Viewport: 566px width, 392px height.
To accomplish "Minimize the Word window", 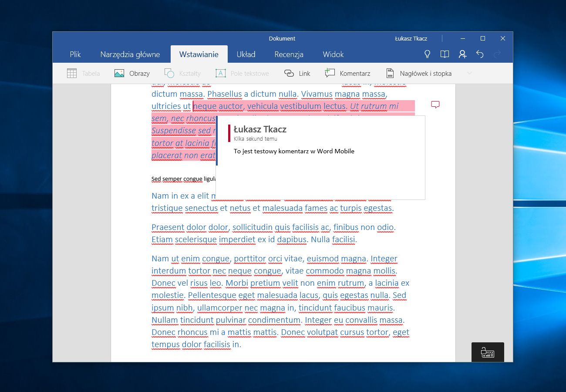I will [x=463, y=38].
